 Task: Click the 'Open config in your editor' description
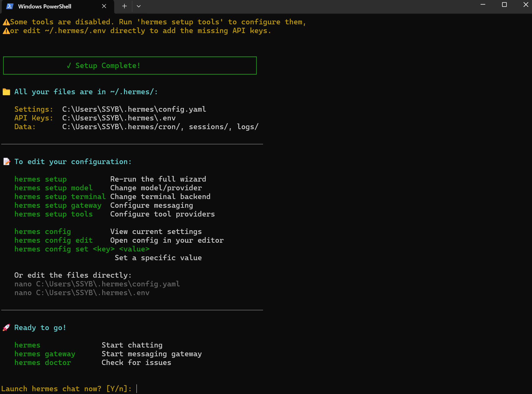[x=167, y=241]
